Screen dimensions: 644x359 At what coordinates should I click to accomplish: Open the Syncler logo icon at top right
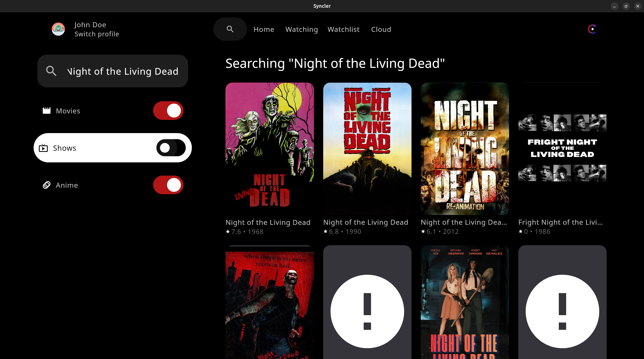click(592, 29)
